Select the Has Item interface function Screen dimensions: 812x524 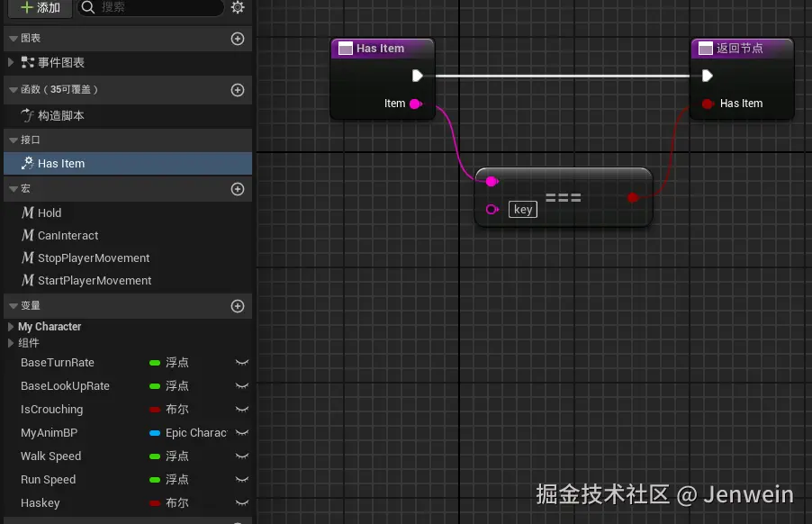pyautogui.click(x=128, y=164)
